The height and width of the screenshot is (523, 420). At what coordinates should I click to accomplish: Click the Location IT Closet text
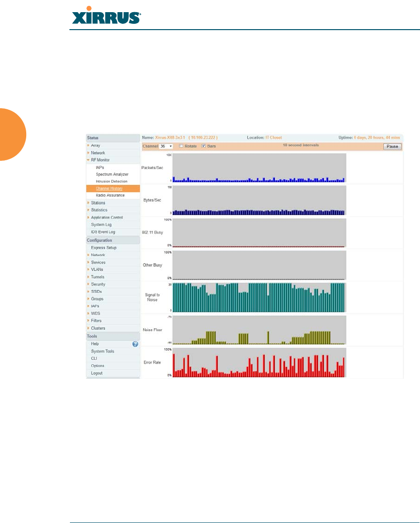click(273, 137)
